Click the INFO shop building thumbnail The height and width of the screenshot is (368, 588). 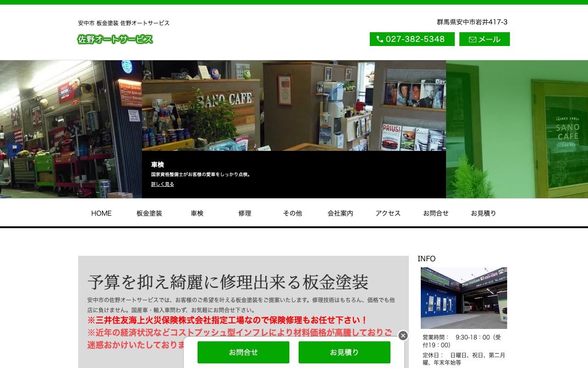(464, 298)
